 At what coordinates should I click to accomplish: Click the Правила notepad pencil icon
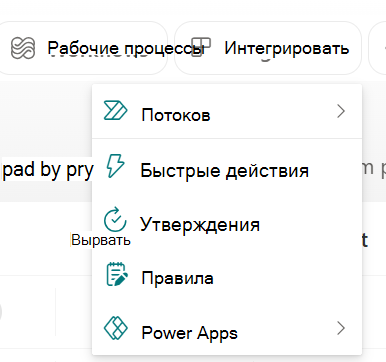(117, 274)
